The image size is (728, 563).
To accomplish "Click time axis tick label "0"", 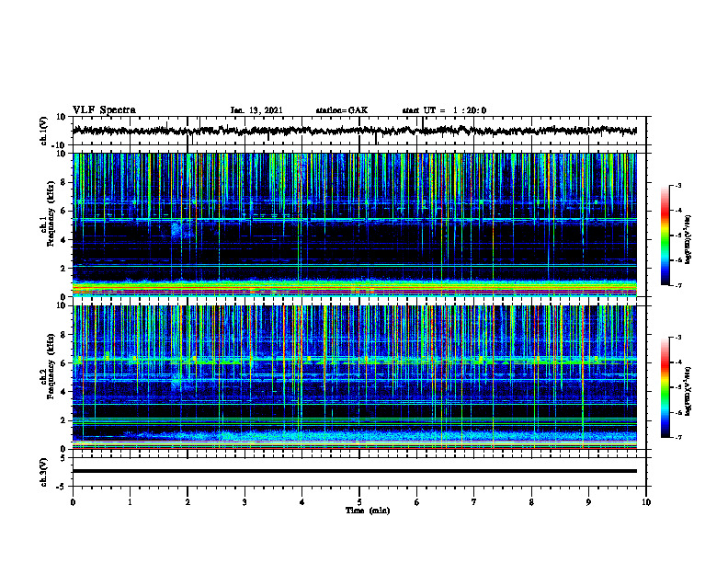I will [73, 502].
